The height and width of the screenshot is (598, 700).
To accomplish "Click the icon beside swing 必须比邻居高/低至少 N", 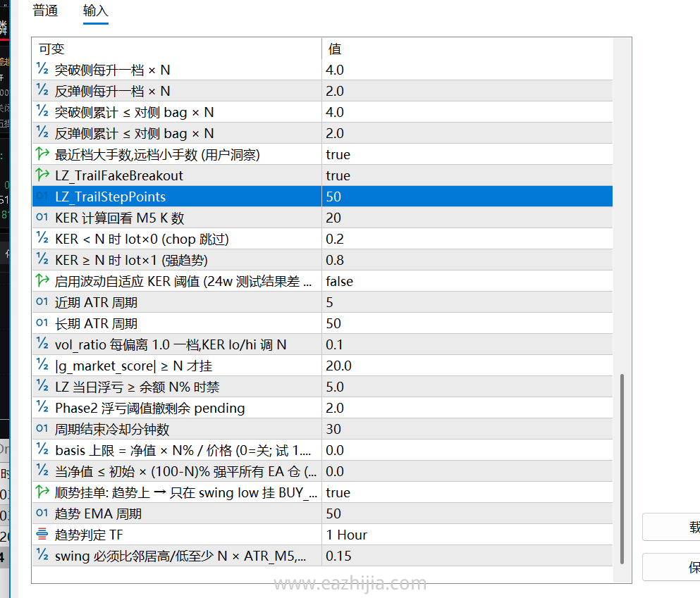I will [x=42, y=556].
